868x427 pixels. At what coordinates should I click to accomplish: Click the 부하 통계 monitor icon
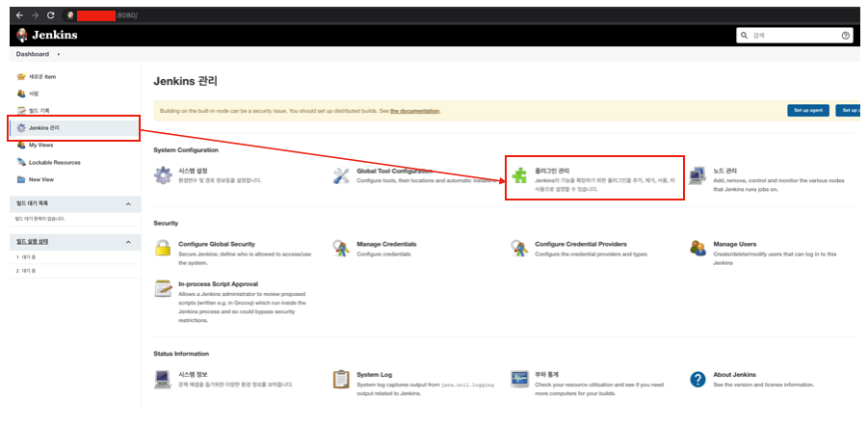pyautogui.click(x=519, y=380)
